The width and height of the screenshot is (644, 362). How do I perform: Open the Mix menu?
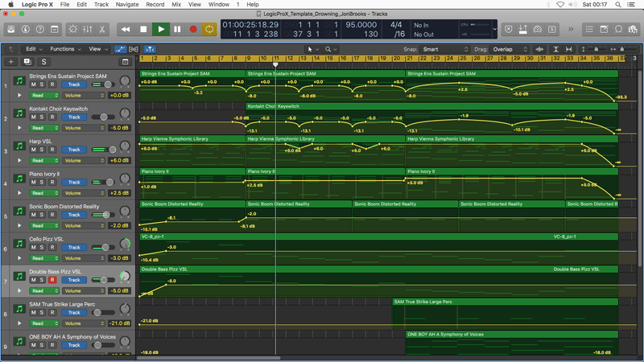pyautogui.click(x=176, y=4)
